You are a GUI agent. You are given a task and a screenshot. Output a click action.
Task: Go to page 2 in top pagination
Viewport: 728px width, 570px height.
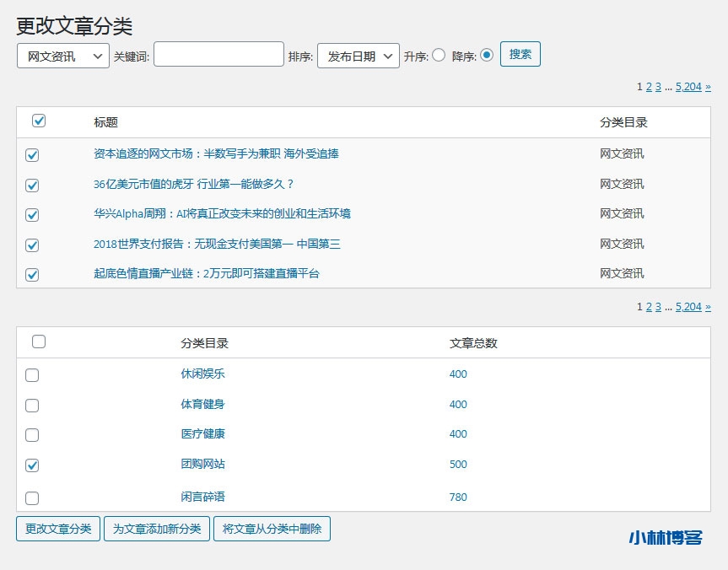click(x=649, y=86)
